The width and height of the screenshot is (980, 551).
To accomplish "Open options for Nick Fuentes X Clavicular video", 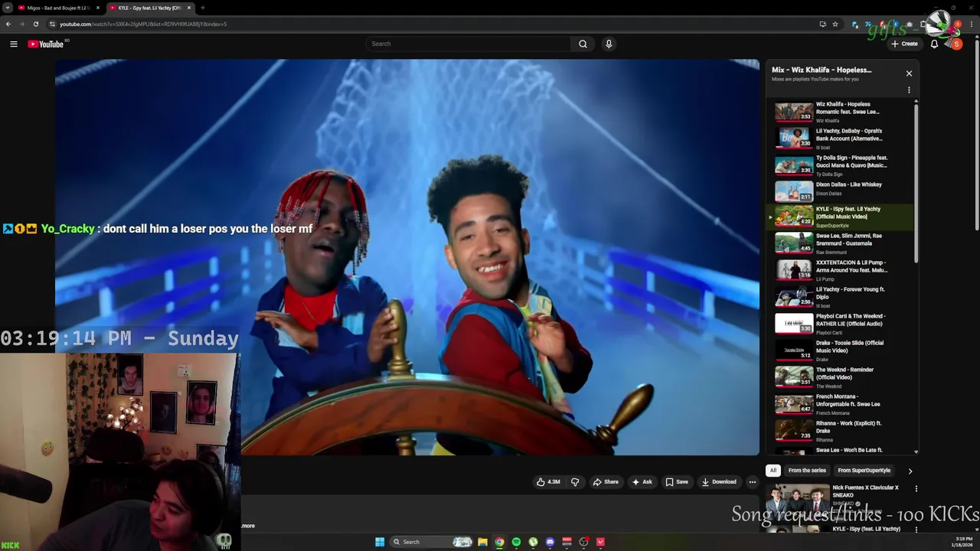I will 916,488.
